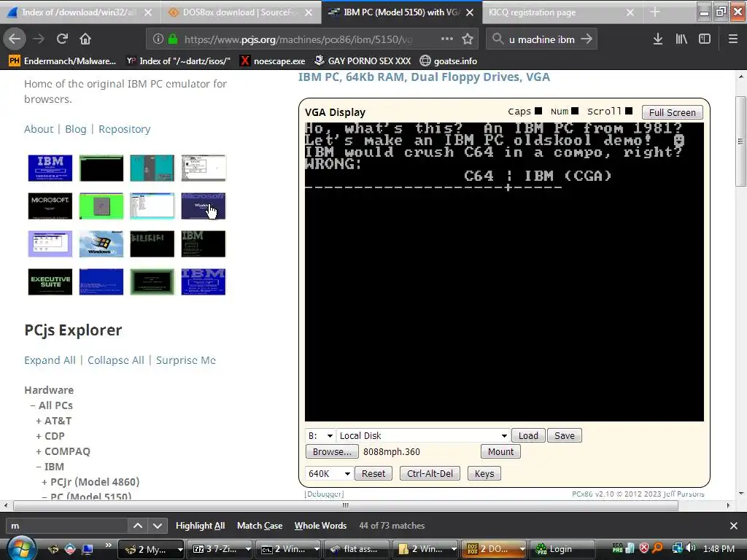Image resolution: width=747 pixels, height=560 pixels.
Task: Submit search with the arrow icon
Action: [587, 39]
